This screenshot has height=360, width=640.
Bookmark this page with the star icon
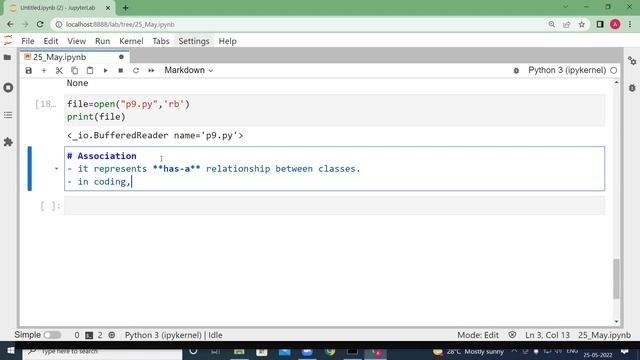point(582,24)
